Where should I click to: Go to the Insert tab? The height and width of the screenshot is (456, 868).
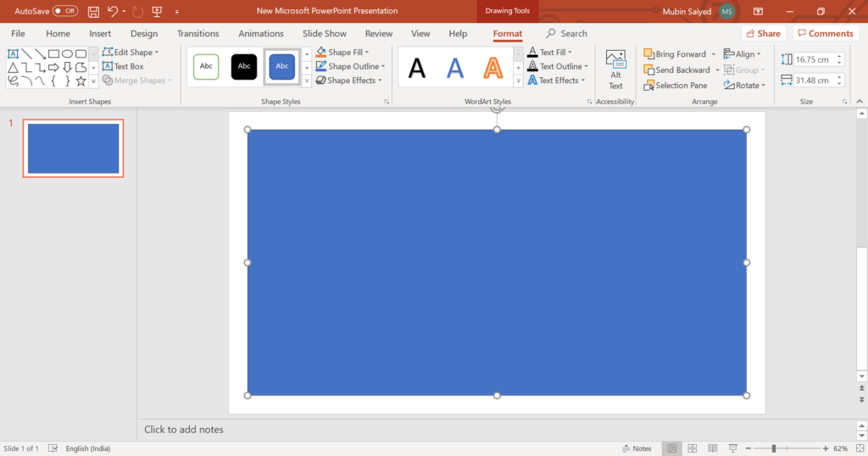100,34
